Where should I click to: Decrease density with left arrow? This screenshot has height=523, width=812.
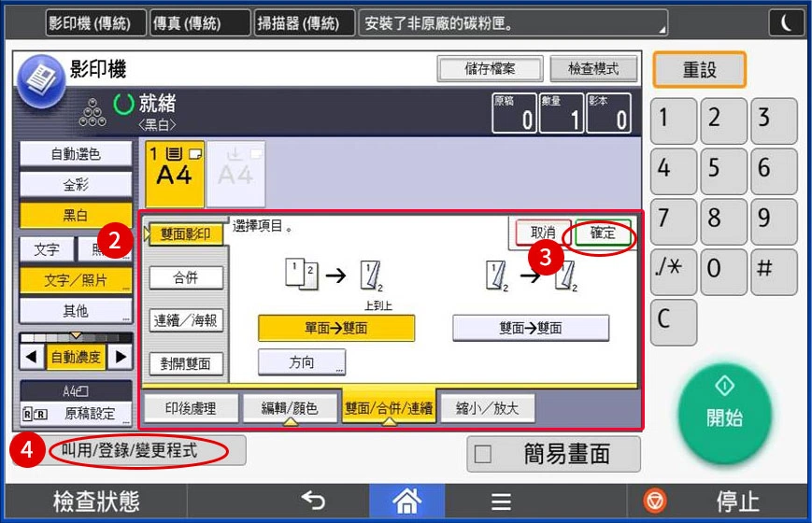32,357
